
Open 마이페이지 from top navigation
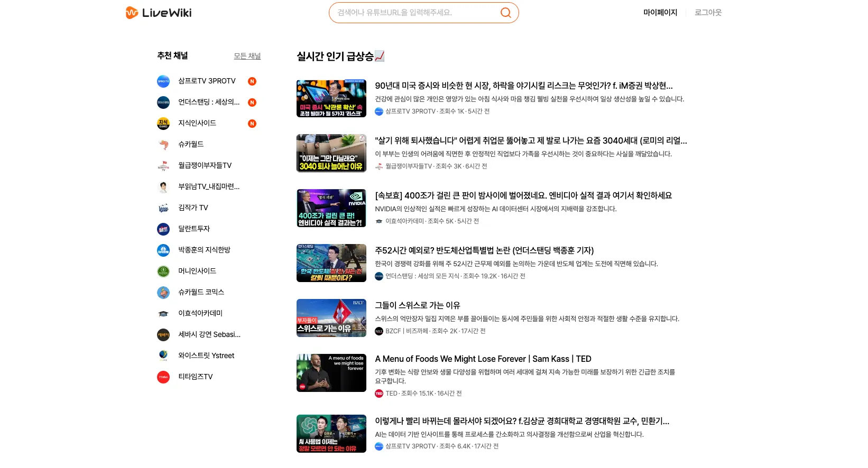[x=660, y=13]
